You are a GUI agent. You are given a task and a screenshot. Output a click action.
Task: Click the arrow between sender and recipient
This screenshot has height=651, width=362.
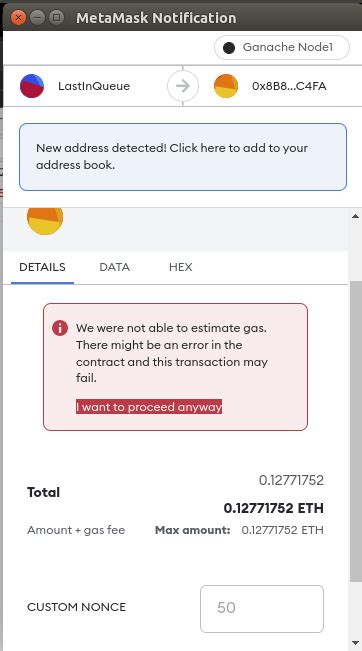183,86
